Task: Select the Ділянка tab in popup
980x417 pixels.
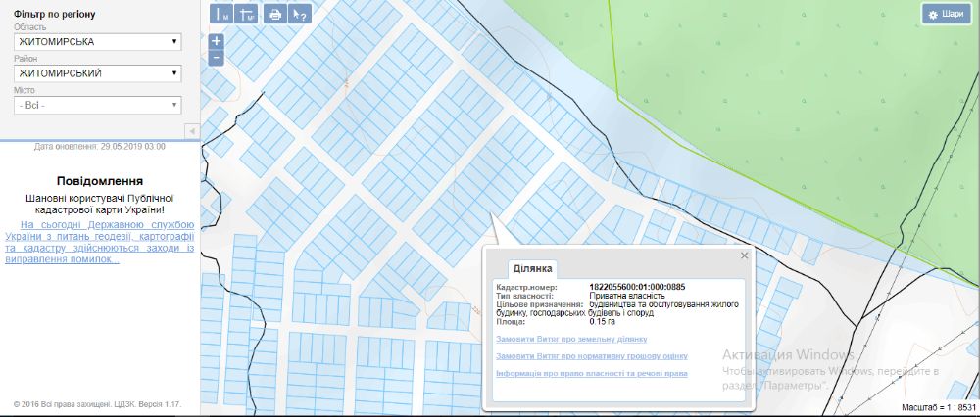Action: coord(532,269)
